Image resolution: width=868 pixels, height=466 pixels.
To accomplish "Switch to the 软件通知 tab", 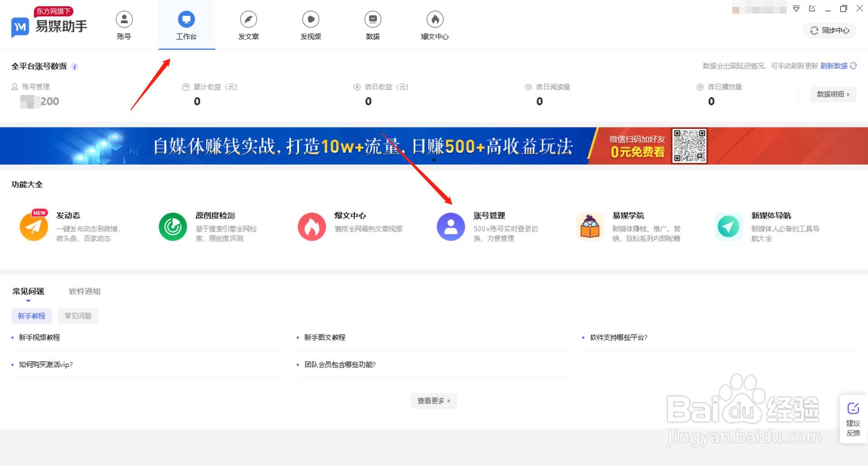I will pyautogui.click(x=85, y=291).
